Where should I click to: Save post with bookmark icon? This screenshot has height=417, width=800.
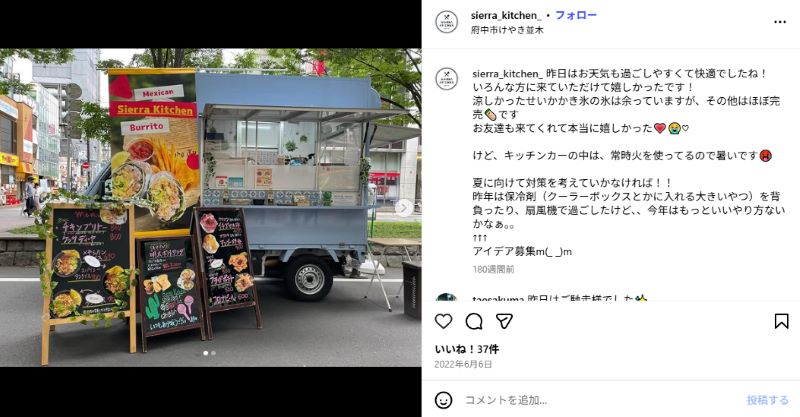[781, 321]
